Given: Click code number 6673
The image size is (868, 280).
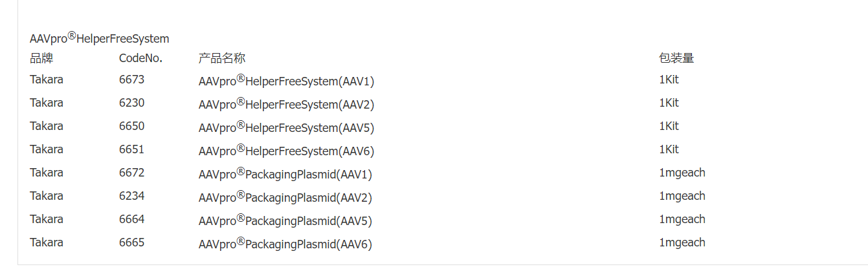Looking at the screenshot, I should point(131,80).
